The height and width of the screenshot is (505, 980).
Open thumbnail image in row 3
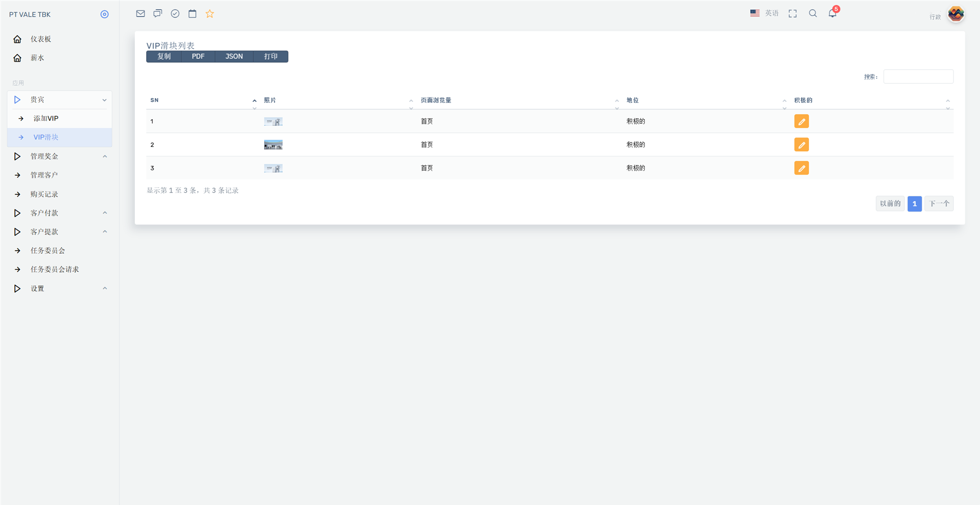tap(273, 168)
